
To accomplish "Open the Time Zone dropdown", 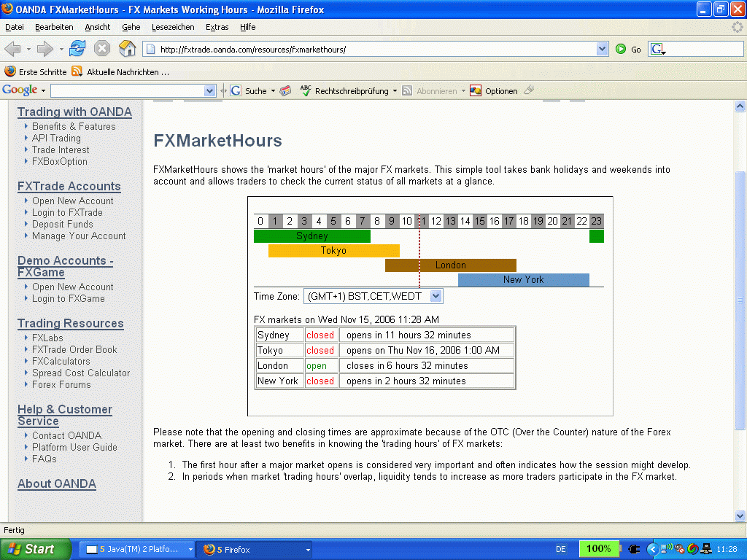I will [x=373, y=296].
